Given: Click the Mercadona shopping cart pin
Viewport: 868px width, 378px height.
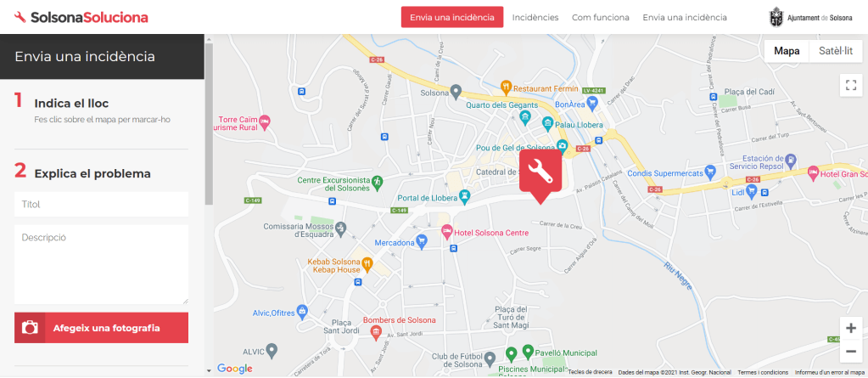Looking at the screenshot, I should [x=422, y=241].
